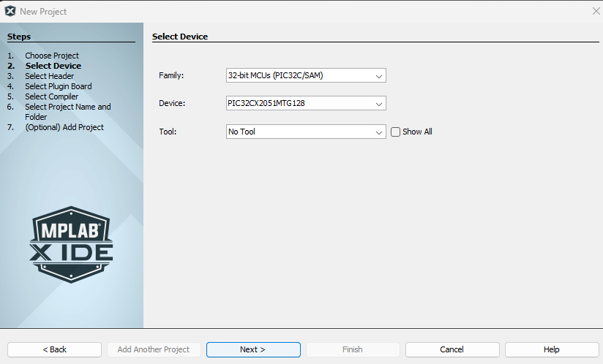Go back with the Back button

(x=54, y=349)
